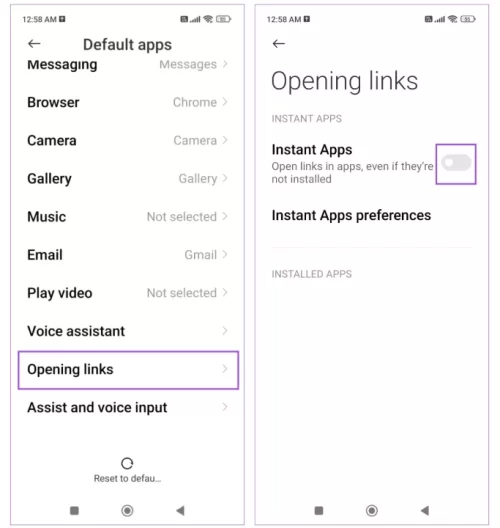Tap left phone's circular home button
This screenshot has width=500, height=528.
[x=127, y=510]
